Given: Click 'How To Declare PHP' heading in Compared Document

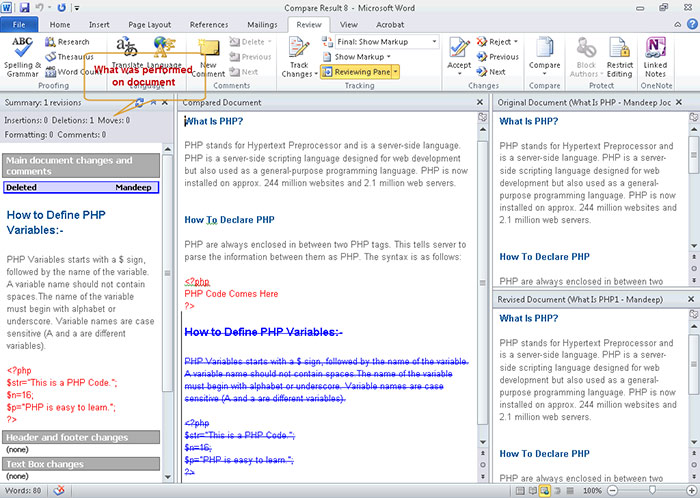Looking at the screenshot, I should (x=229, y=220).
